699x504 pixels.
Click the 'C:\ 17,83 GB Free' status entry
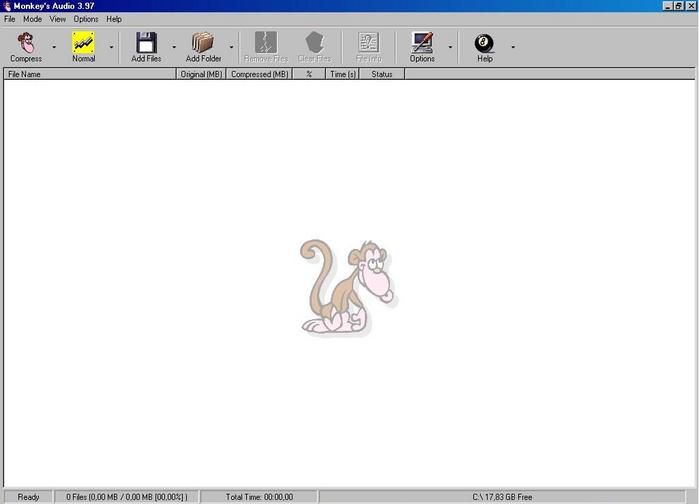[x=502, y=497]
